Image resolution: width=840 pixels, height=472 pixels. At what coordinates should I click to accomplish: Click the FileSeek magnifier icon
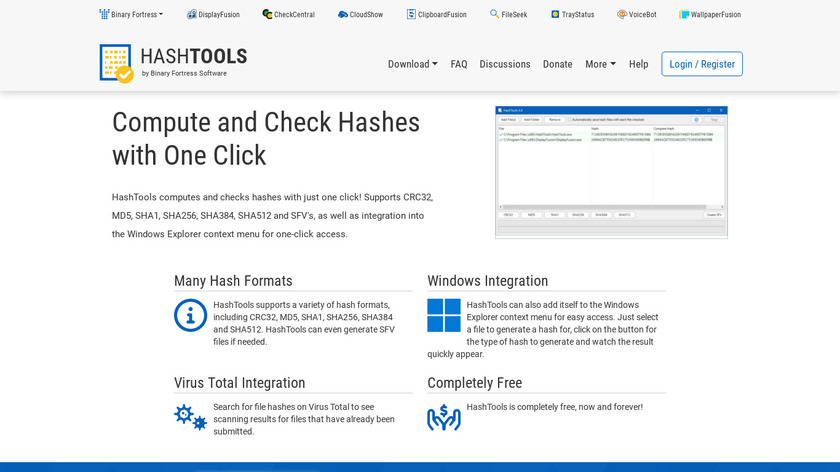pyautogui.click(x=494, y=14)
